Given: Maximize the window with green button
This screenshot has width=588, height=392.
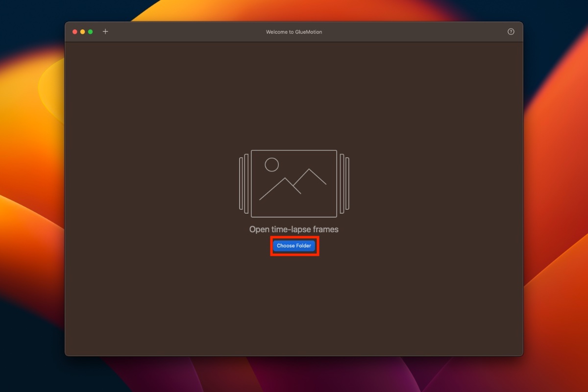Looking at the screenshot, I should [91, 32].
